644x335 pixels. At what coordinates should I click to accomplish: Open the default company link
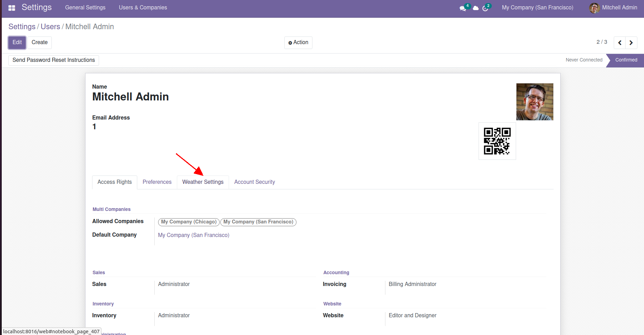[194, 235]
